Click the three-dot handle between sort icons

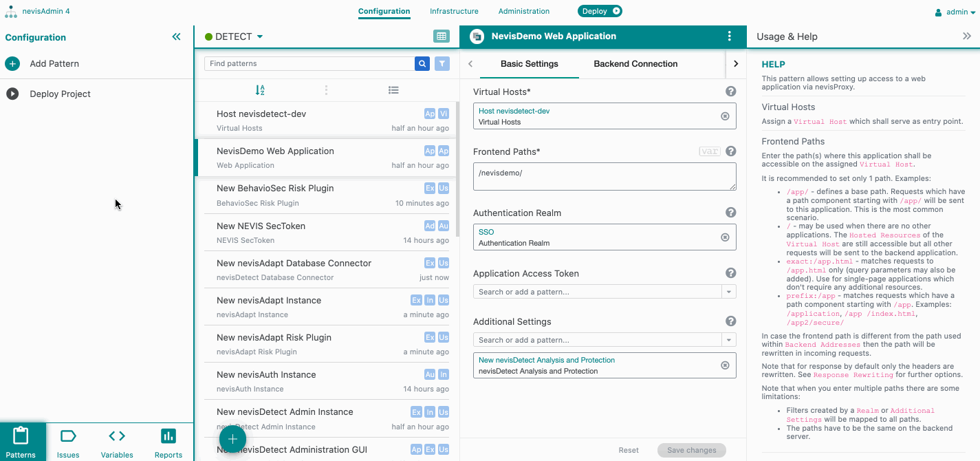coord(326,89)
